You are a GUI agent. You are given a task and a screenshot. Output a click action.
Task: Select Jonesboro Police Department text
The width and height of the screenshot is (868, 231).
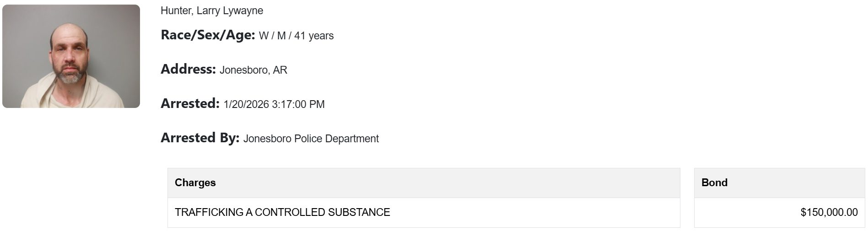point(311,139)
